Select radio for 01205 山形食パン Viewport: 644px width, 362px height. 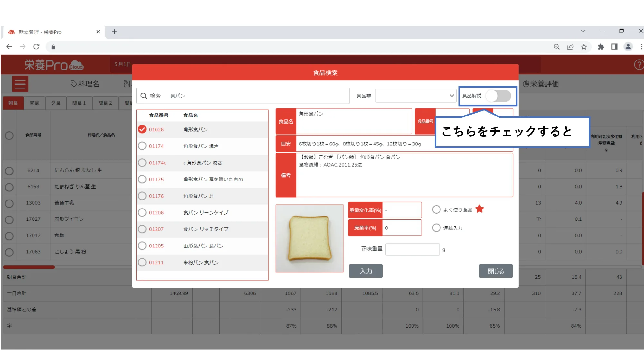click(x=142, y=246)
